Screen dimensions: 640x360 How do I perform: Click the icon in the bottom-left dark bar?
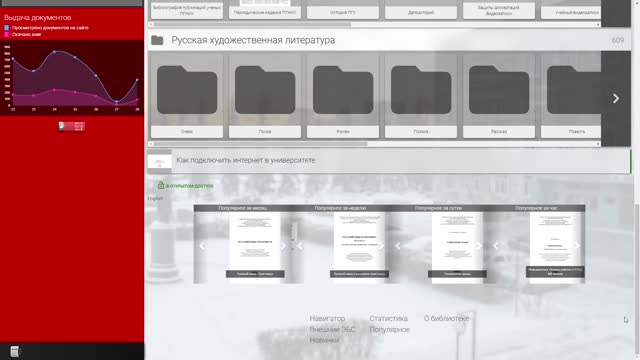(x=15, y=351)
